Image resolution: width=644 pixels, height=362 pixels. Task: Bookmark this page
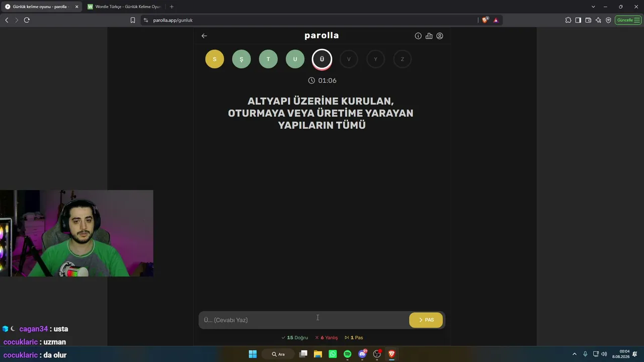133,20
